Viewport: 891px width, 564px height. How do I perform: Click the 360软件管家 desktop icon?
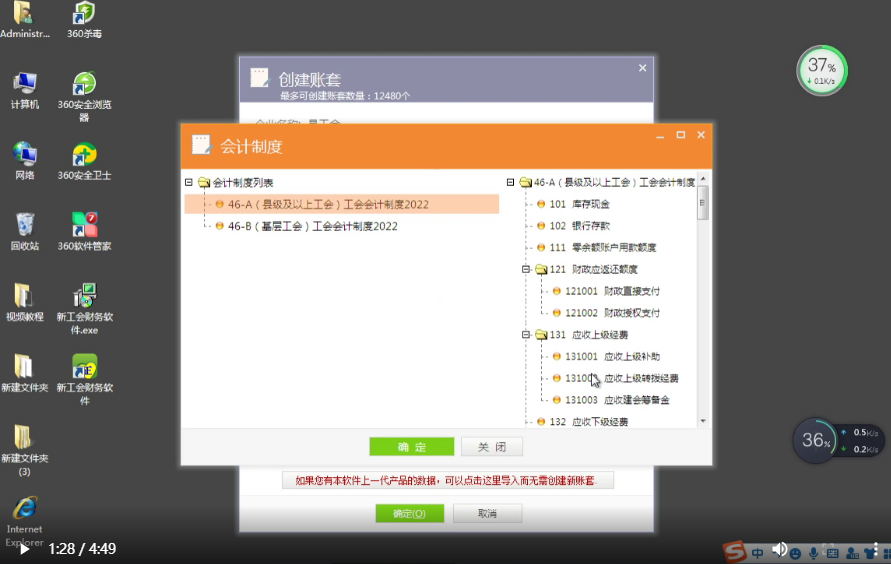tap(84, 225)
